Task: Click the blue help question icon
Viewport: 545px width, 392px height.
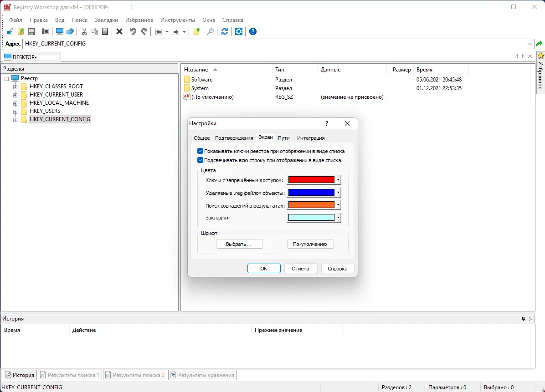Action: point(253,31)
